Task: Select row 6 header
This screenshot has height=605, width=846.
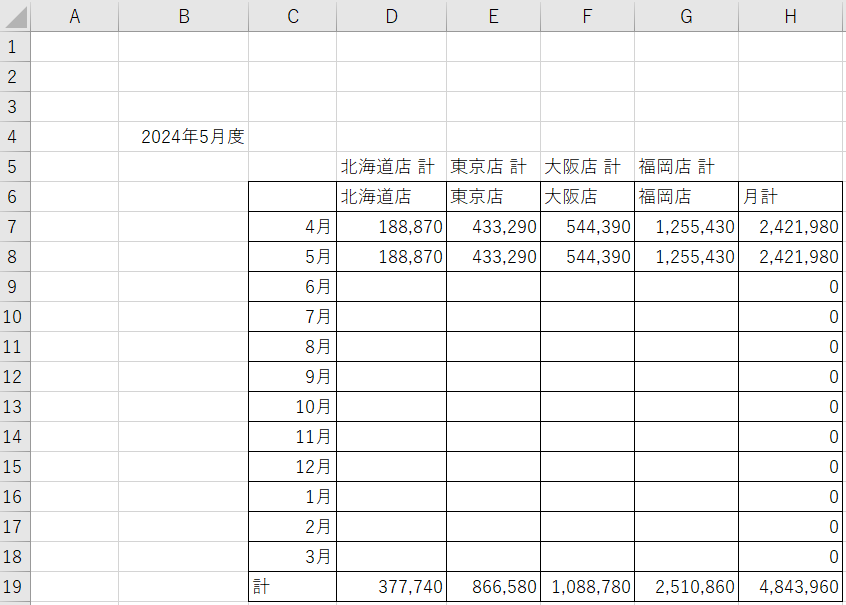Action: (15, 197)
